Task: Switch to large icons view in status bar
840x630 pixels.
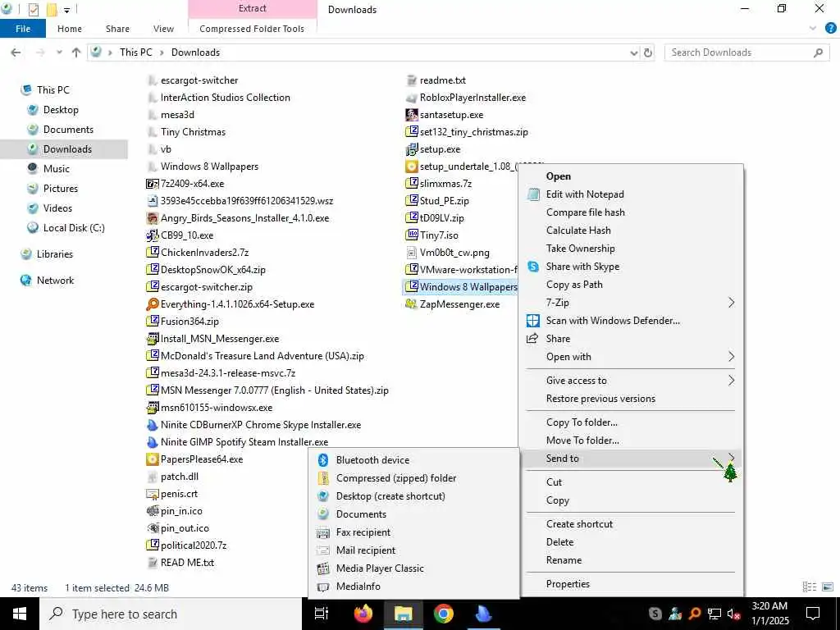Action: (x=828, y=587)
